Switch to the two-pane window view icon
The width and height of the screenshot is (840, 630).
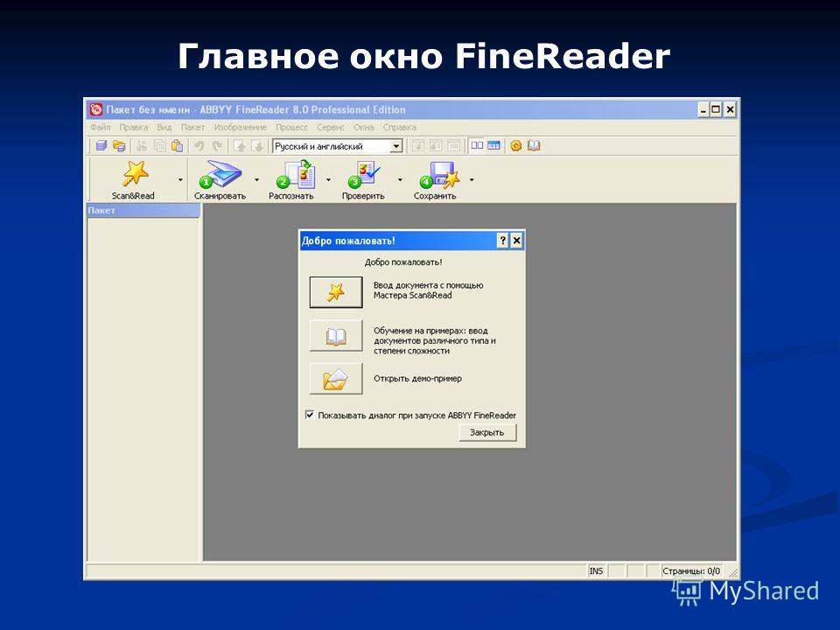(477, 146)
